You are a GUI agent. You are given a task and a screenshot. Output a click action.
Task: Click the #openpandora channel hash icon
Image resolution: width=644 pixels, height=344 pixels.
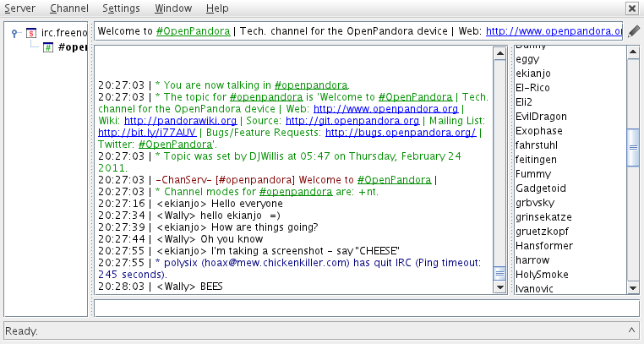[x=48, y=46]
